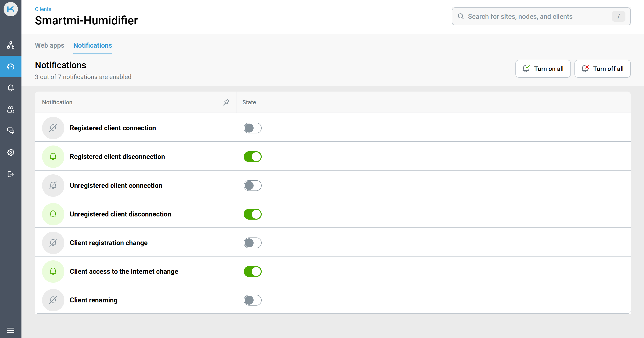Click the "Client renaming" label
The width and height of the screenshot is (644, 338).
[x=94, y=300]
